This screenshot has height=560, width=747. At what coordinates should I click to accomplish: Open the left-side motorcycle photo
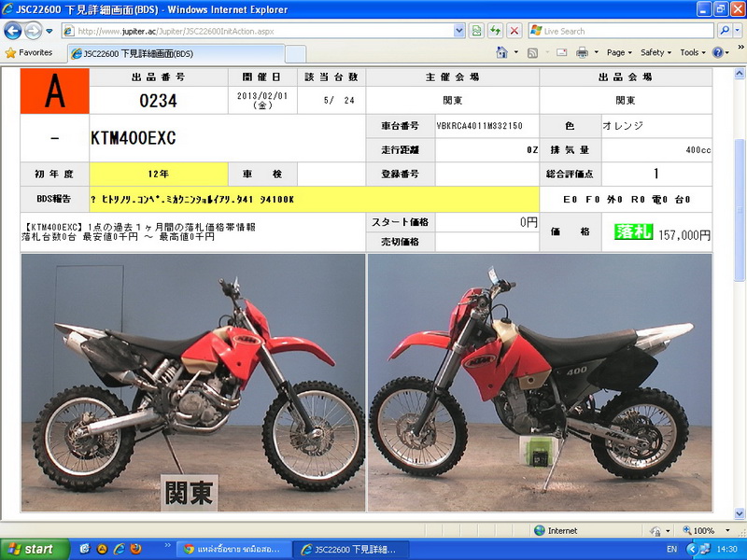point(193,383)
